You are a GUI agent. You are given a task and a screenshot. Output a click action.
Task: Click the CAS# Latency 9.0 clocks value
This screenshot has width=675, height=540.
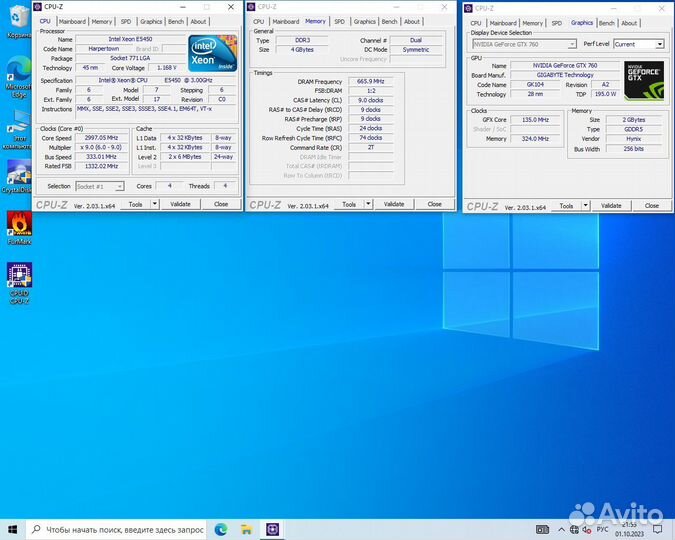point(371,100)
